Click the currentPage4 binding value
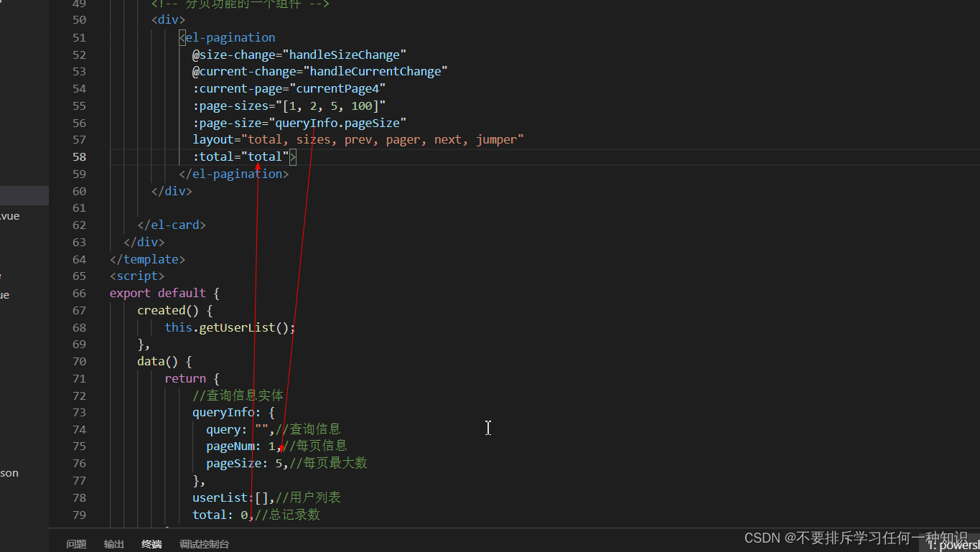 337,88
